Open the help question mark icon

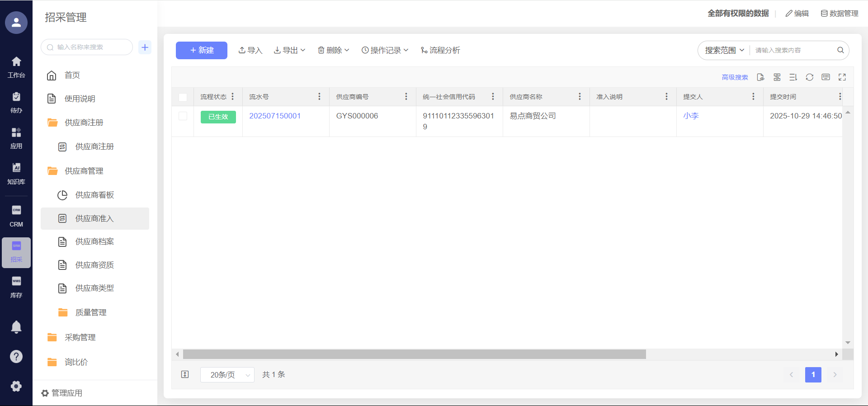tap(16, 357)
